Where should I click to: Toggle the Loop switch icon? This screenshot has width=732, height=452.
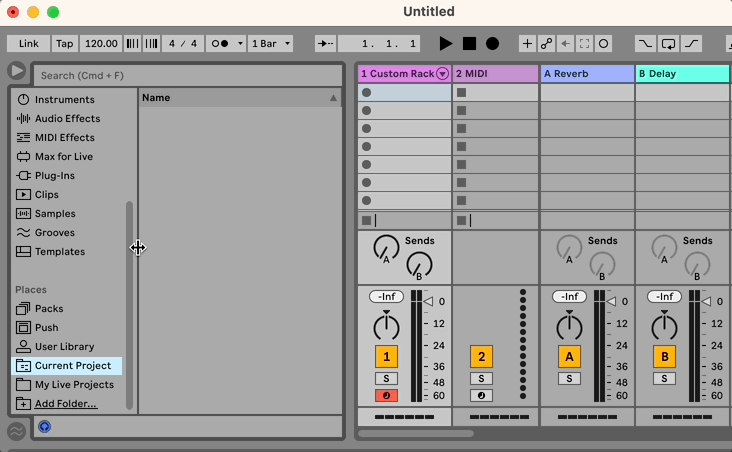669,44
